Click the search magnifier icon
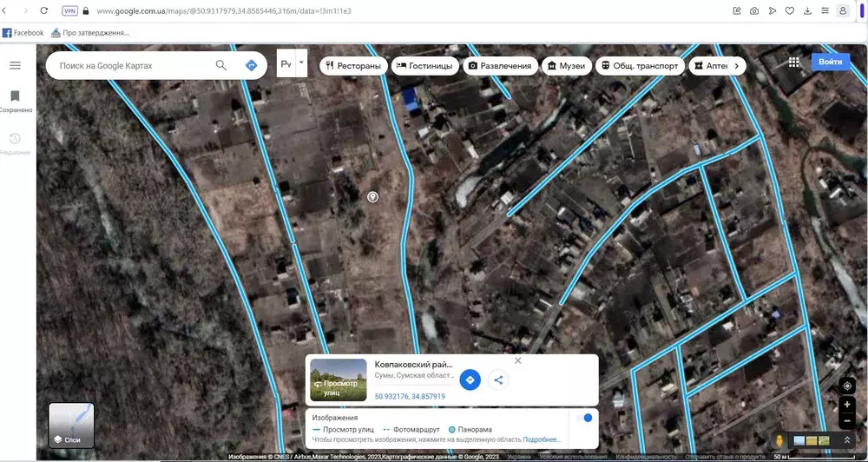Screen dimensions: 868x462 221,65
